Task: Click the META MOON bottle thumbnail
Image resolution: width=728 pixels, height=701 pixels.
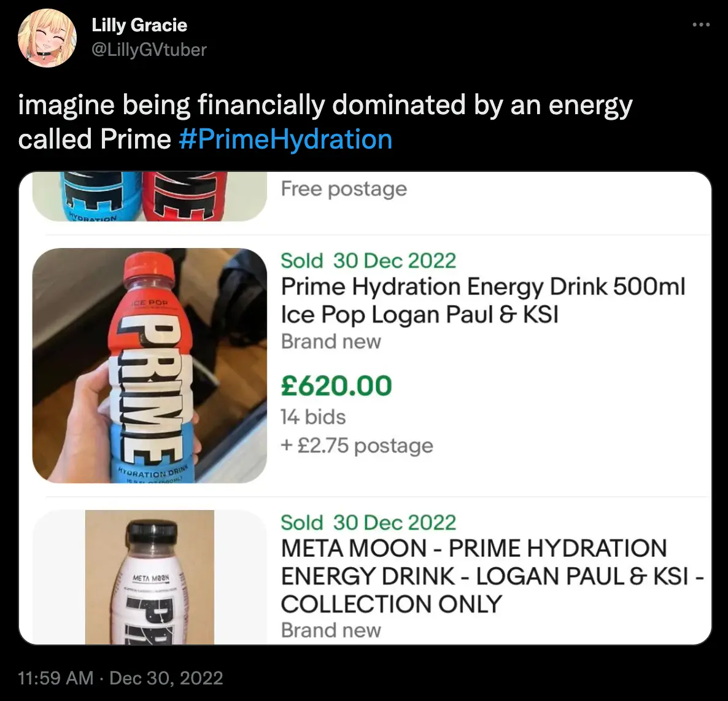Action: click(x=149, y=577)
